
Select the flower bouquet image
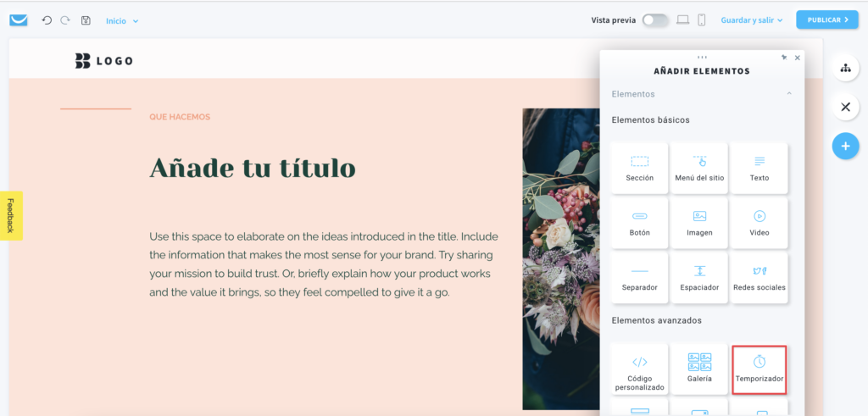[561, 259]
